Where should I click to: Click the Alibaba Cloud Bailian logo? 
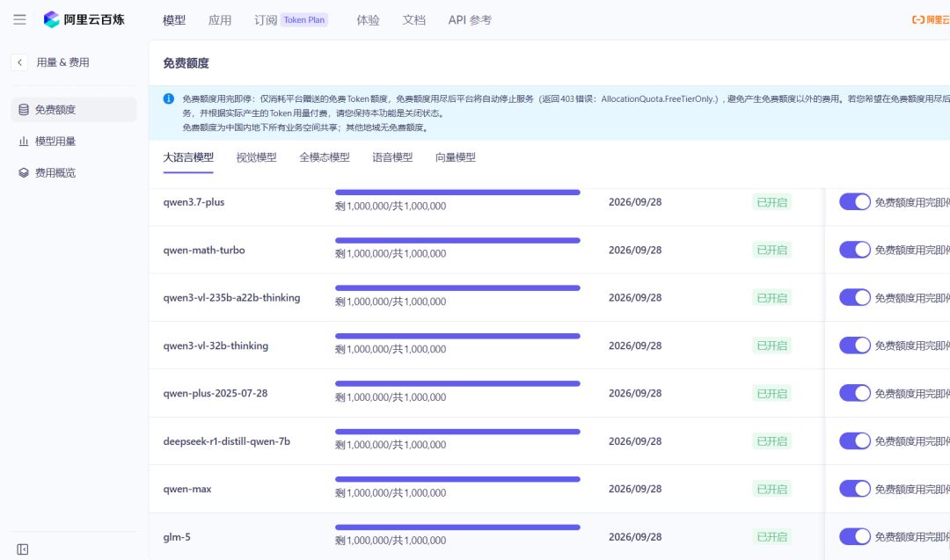click(84, 19)
